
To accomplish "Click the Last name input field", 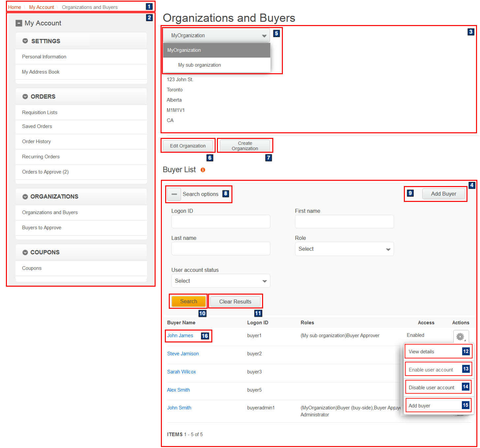I will point(220,248).
